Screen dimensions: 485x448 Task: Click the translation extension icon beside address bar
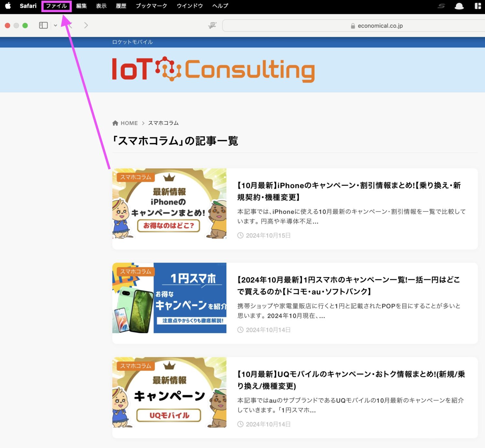(212, 25)
